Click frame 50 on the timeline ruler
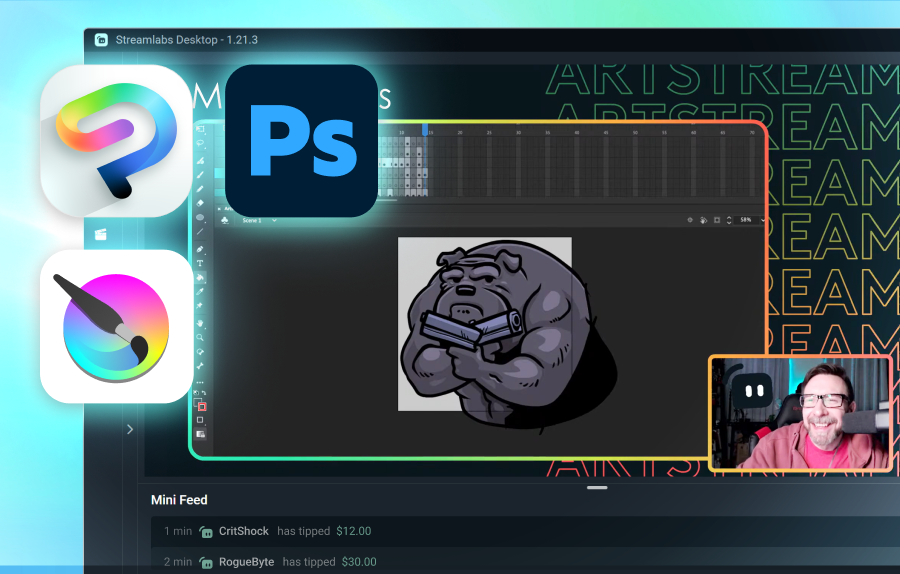Screen dimensions: 900x574 [x=635, y=133]
